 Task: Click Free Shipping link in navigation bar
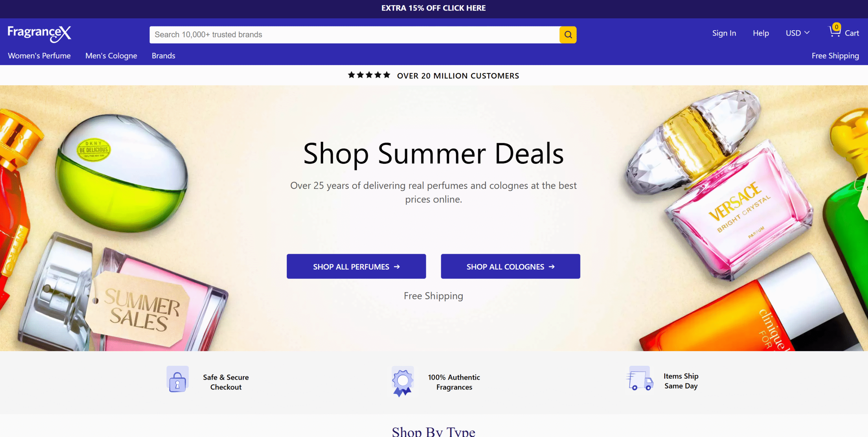835,56
